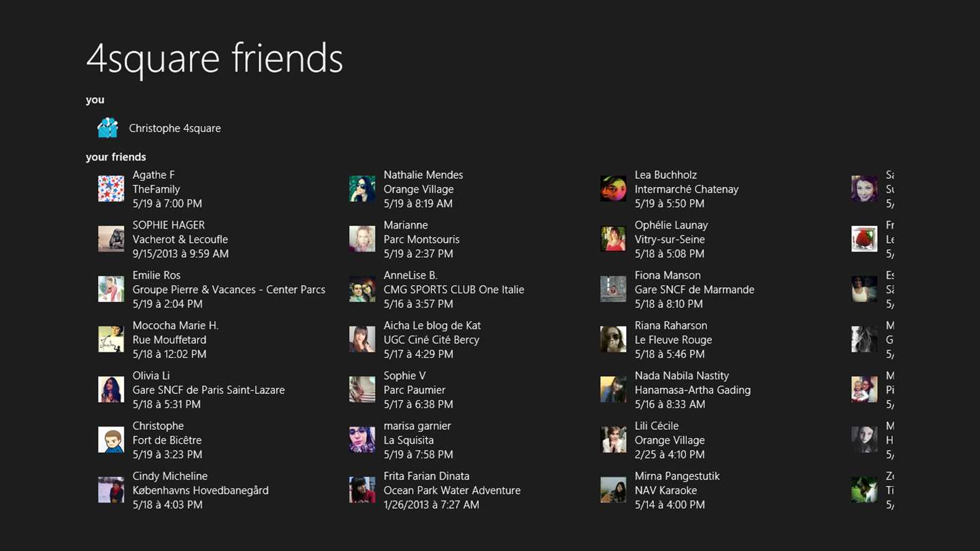Open Emilie Ros's profile picture
980x551 pixels.
coord(111,289)
